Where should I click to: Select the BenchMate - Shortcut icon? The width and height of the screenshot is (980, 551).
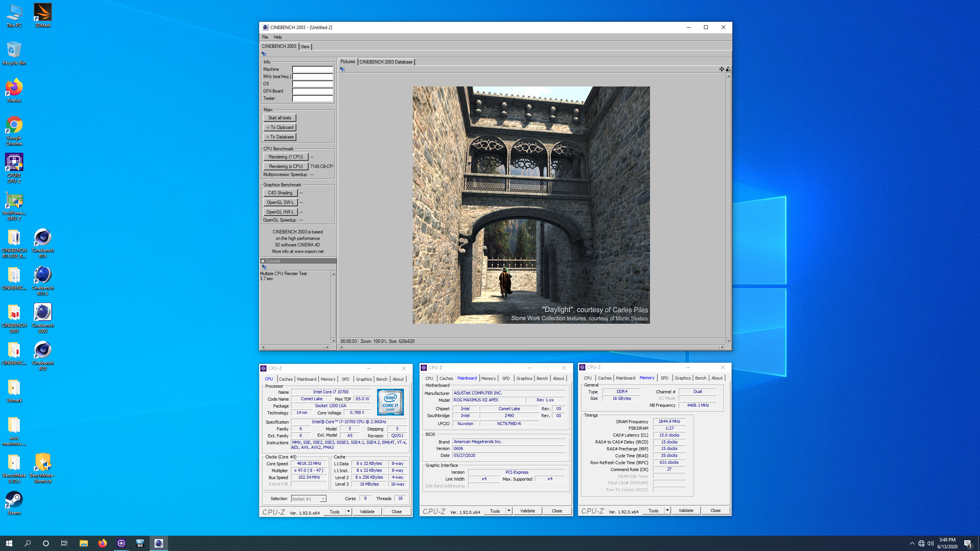(x=42, y=468)
